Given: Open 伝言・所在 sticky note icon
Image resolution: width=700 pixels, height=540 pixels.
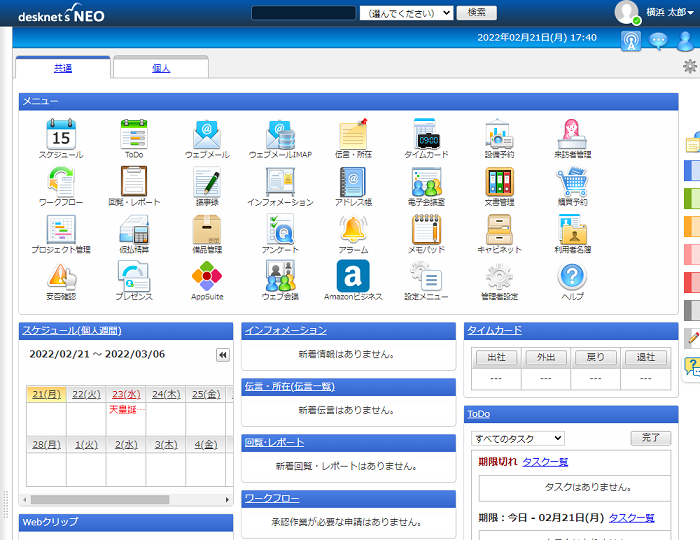Looking at the screenshot, I should click(353, 134).
